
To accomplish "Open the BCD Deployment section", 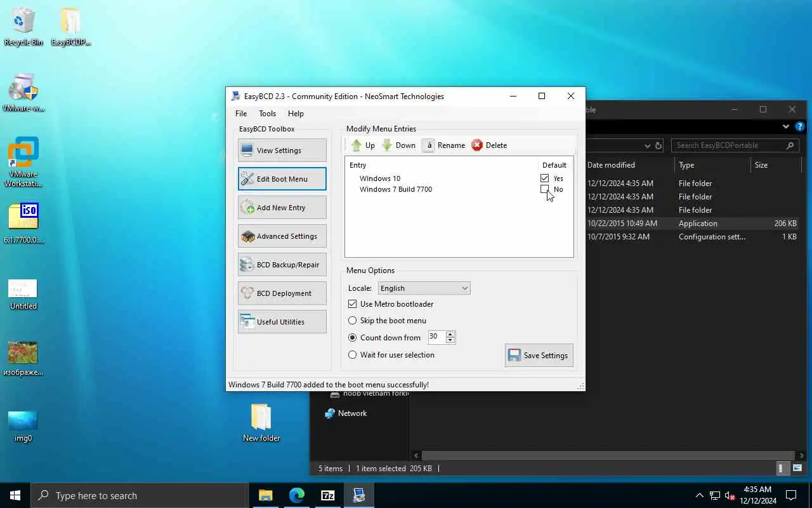I will [282, 293].
